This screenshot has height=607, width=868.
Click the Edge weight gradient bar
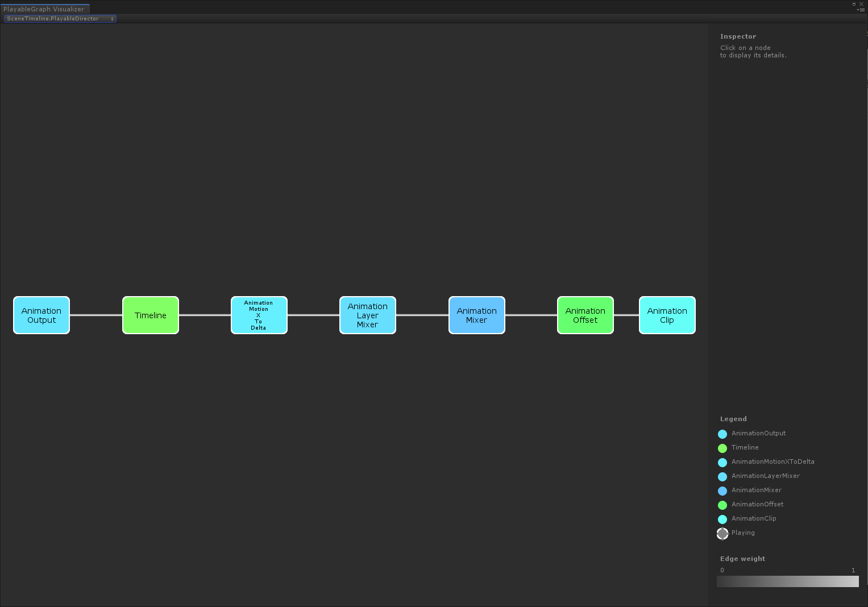787,581
